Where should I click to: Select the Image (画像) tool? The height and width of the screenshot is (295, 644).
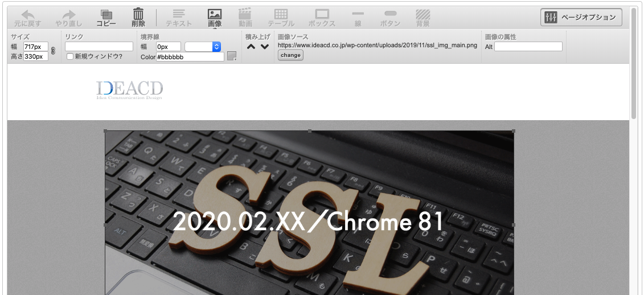215,18
